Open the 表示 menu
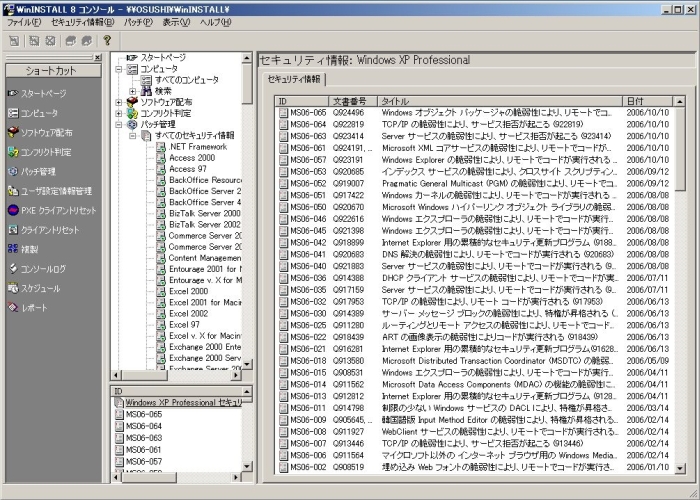Image resolution: width=700 pixels, height=500 pixels. (x=176, y=22)
